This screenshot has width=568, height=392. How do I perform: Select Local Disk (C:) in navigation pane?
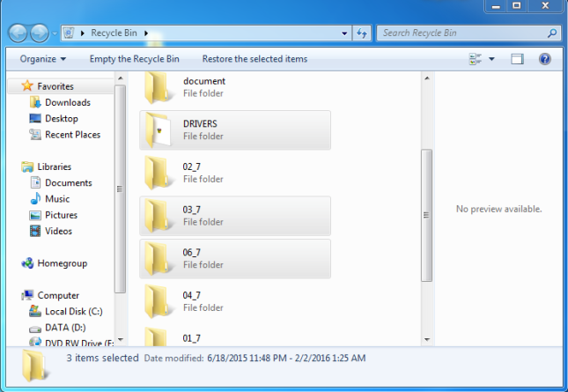coord(73,311)
